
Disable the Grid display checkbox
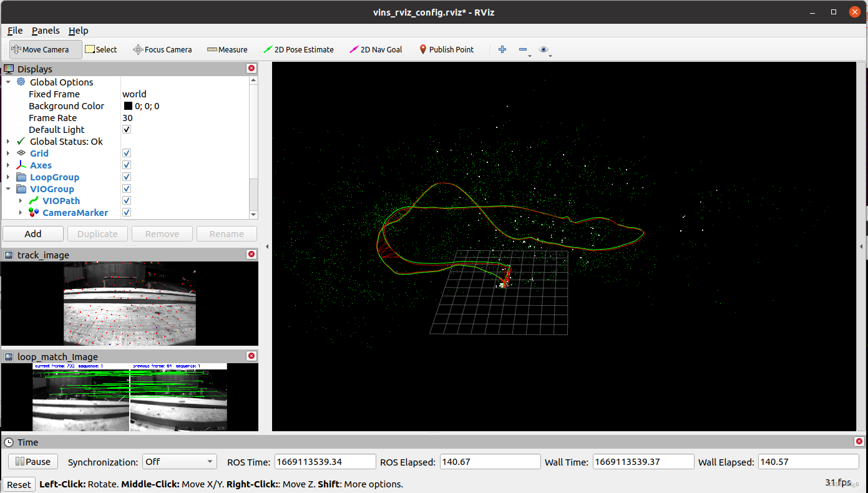point(127,153)
